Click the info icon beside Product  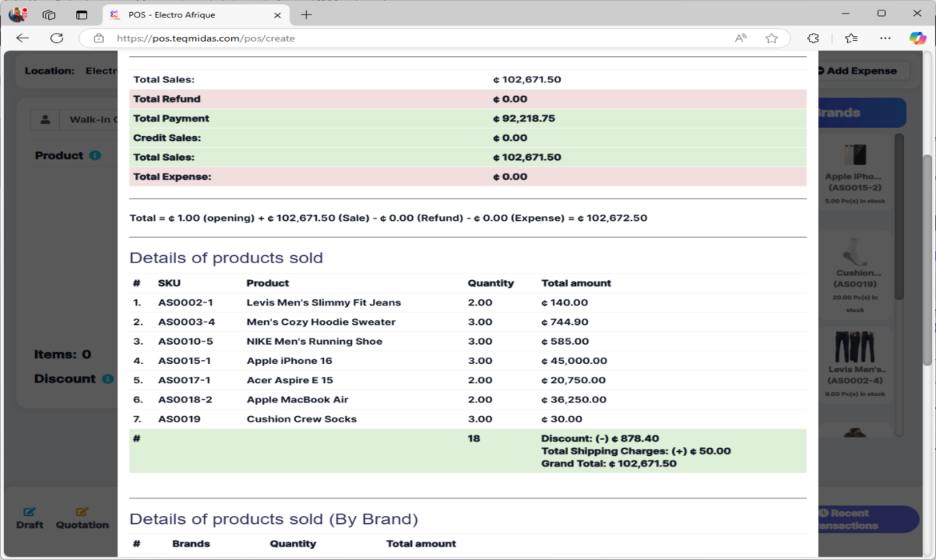tap(95, 155)
